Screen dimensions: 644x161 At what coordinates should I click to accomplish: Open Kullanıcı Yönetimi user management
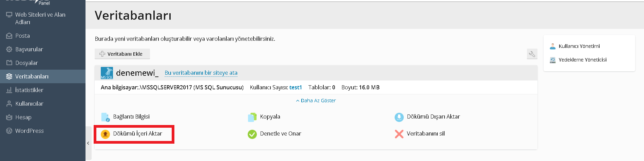(x=579, y=46)
